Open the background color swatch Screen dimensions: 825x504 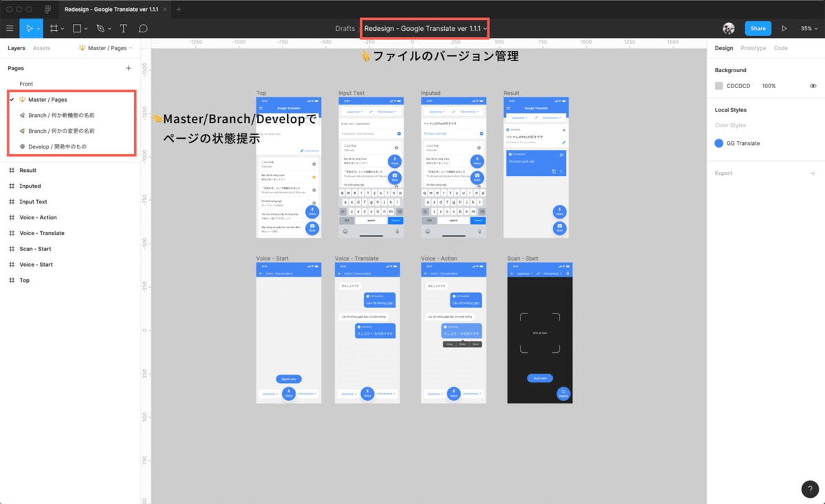point(719,86)
